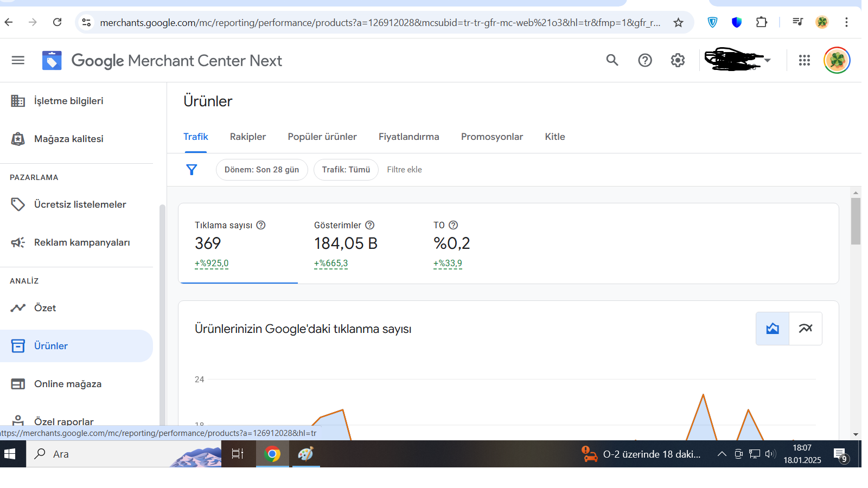Select the Tıklama sayısı metric value 369
This screenshot has height=488, width=868.
coord(208,243)
